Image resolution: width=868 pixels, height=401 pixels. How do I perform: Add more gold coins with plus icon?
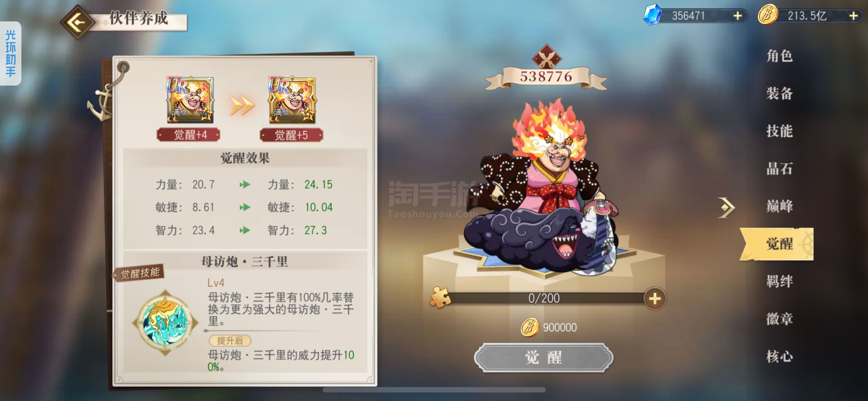853,16
